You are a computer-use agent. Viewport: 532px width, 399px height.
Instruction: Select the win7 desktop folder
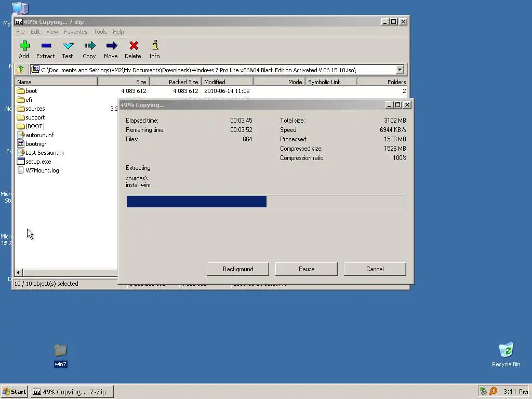(60, 355)
